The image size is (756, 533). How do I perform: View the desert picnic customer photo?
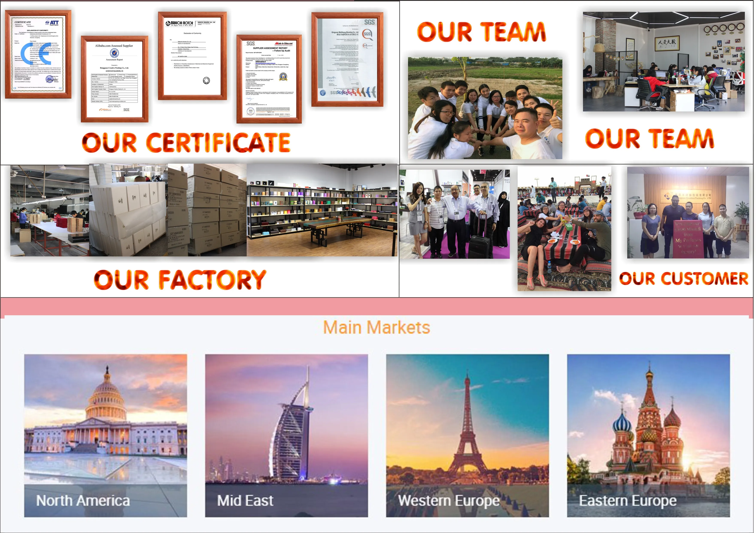pyautogui.click(x=565, y=229)
